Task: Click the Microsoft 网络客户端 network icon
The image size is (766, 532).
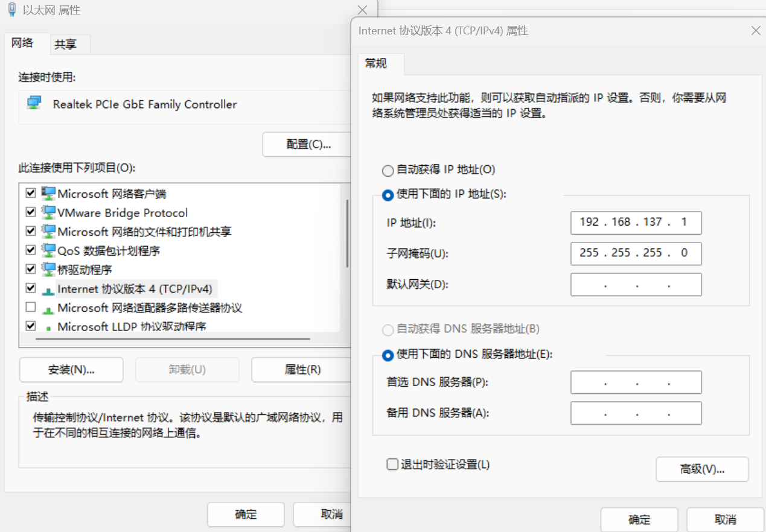Action: click(49, 193)
